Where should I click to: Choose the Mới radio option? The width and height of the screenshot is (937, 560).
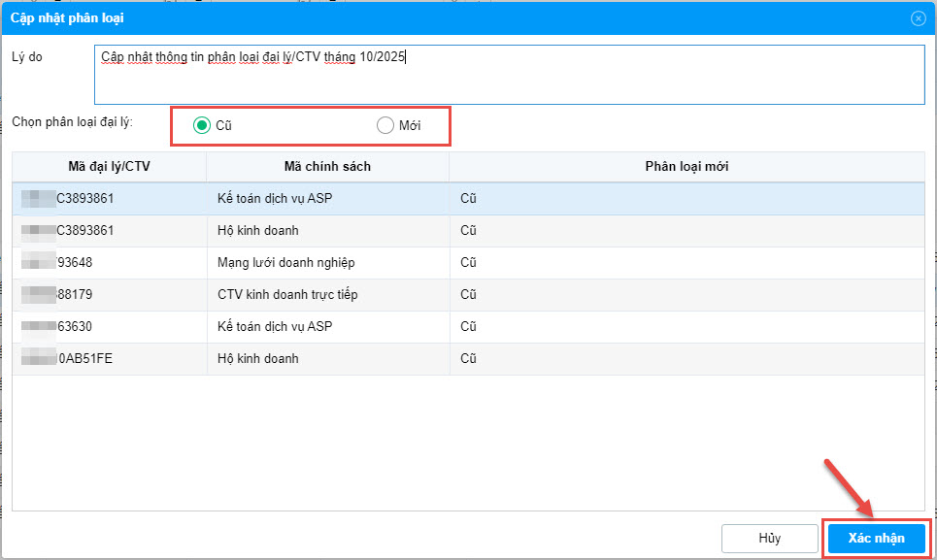(385, 125)
